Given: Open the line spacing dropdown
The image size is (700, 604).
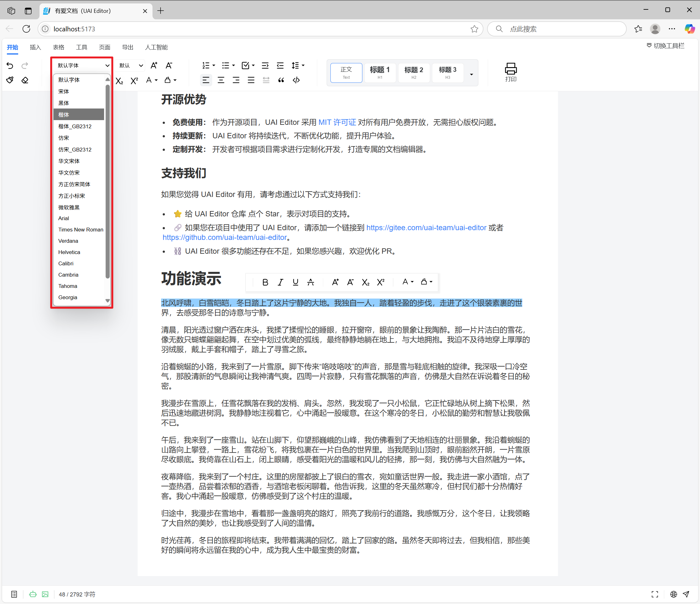Looking at the screenshot, I should click(298, 66).
